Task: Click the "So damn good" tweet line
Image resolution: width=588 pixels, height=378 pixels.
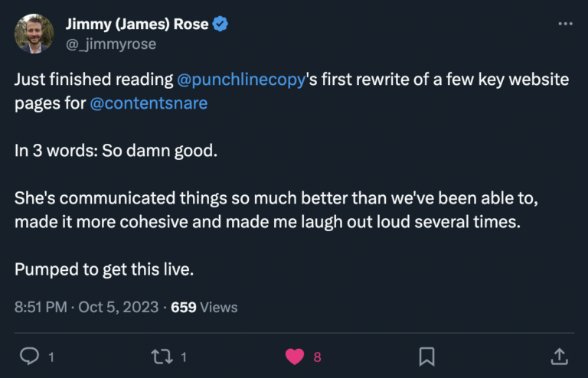Action: coord(116,151)
